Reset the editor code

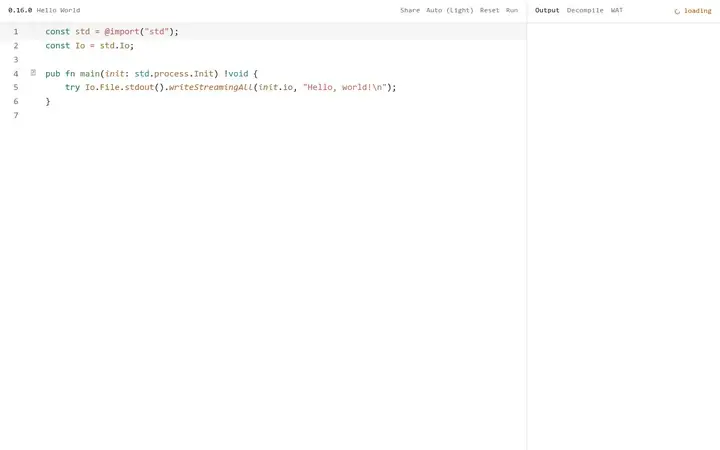(489, 10)
